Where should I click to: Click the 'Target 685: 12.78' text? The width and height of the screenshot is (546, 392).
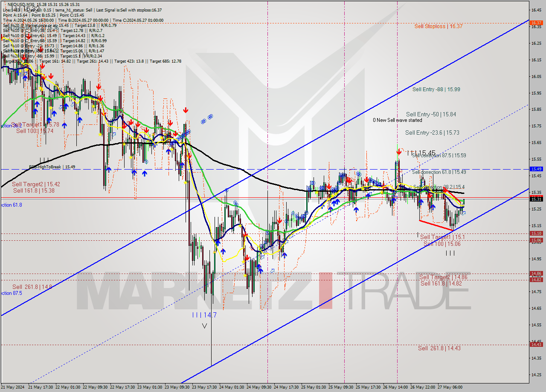coord(166,61)
